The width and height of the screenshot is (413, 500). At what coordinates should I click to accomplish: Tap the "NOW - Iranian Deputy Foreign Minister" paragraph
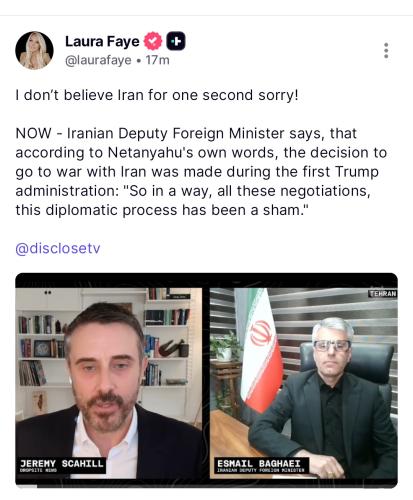coord(201,172)
